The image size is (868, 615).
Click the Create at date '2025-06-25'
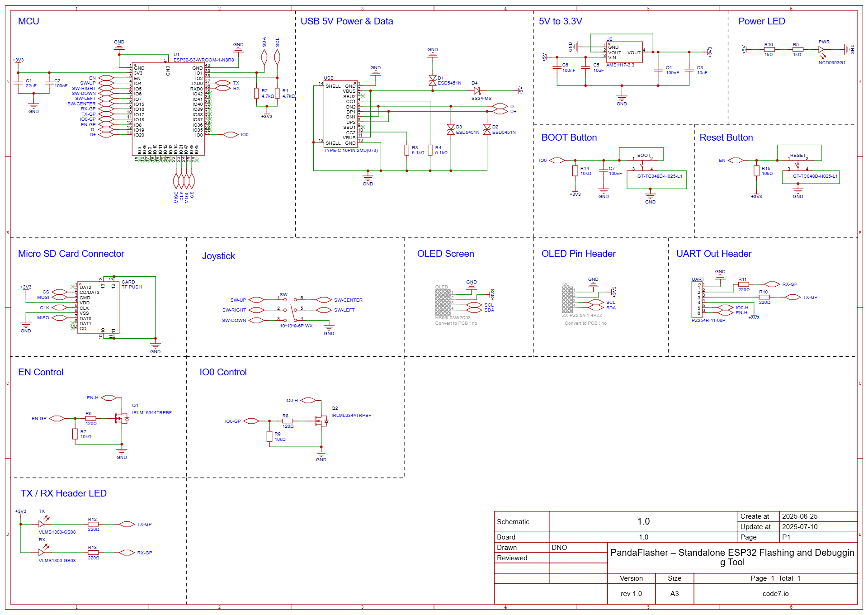[x=800, y=516]
